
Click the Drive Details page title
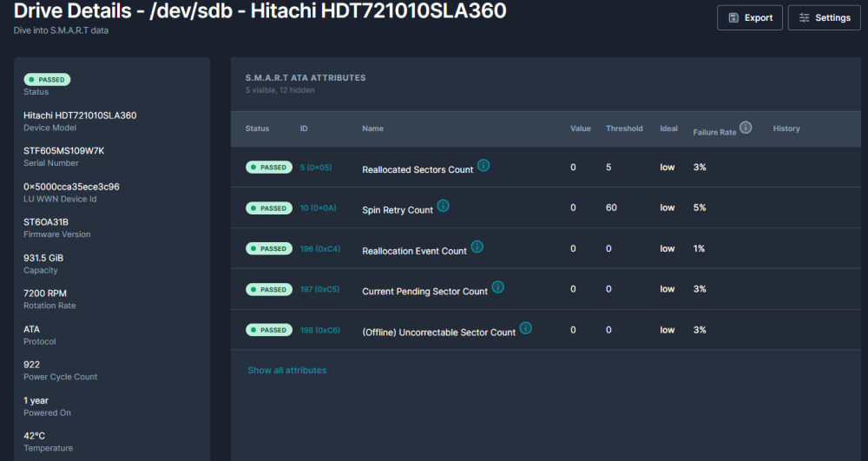click(x=260, y=11)
